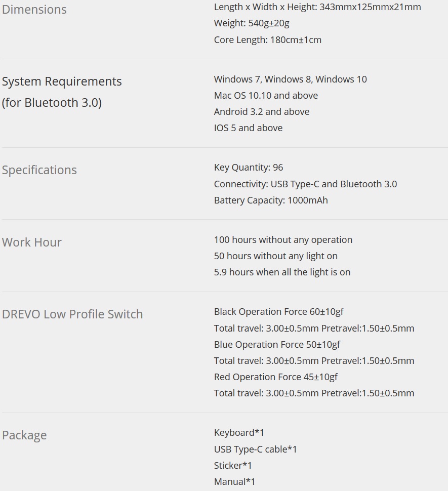Viewport: 448px width, 491px height.
Task: Click the Dimensions section heading
Action: click(x=34, y=10)
